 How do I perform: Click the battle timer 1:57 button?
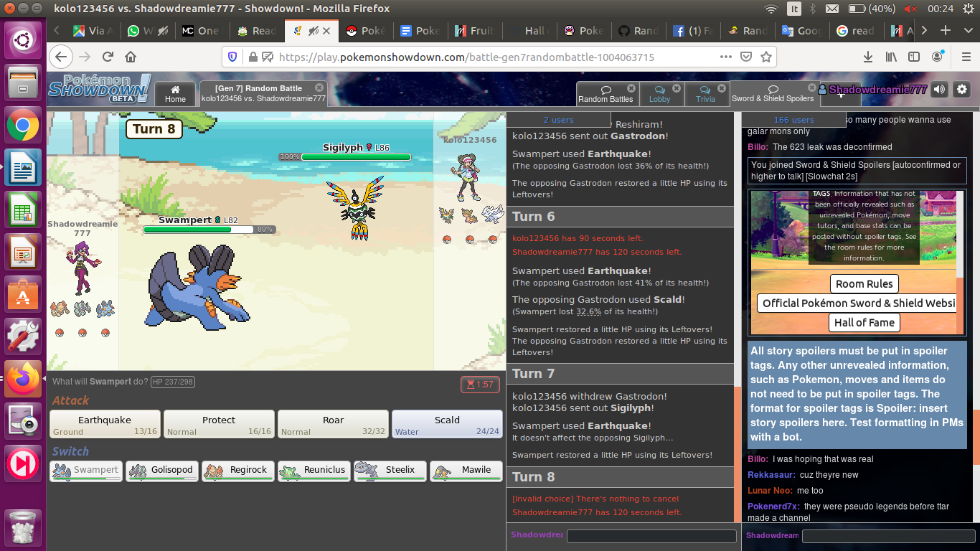(480, 385)
